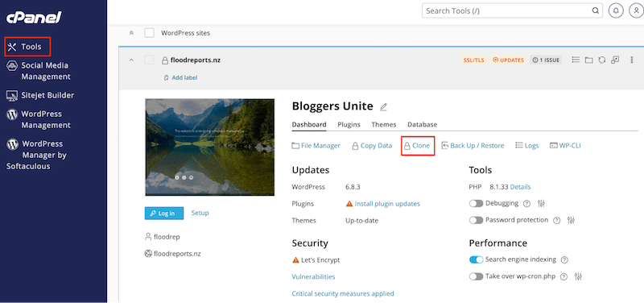The height and width of the screenshot is (303, 644).
Task: Open Social Media Management in sidebar
Action: point(39,71)
